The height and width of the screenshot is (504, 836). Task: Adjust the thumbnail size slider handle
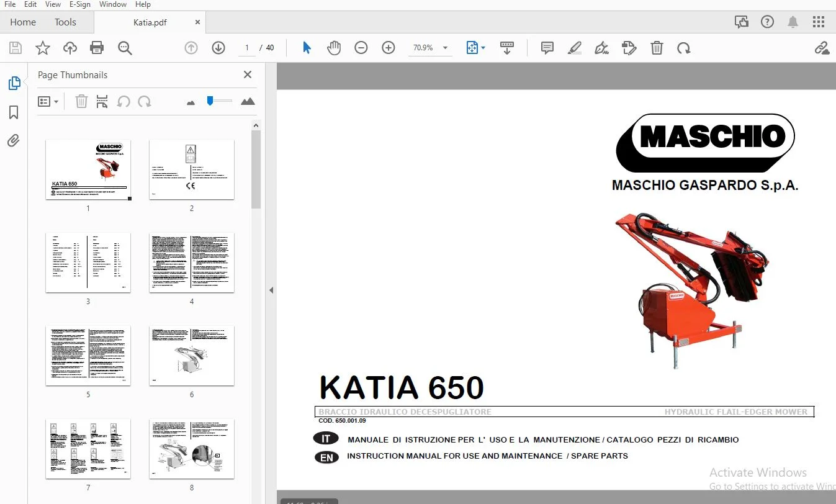click(x=210, y=101)
